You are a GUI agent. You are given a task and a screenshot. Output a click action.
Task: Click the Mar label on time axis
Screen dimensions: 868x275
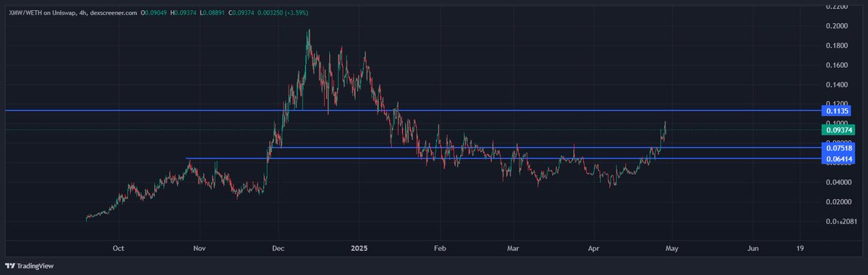tap(513, 247)
